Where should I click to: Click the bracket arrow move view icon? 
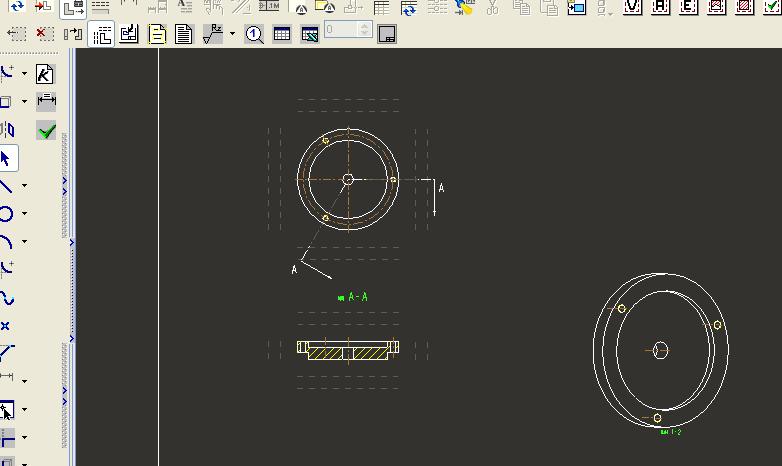pos(73,34)
